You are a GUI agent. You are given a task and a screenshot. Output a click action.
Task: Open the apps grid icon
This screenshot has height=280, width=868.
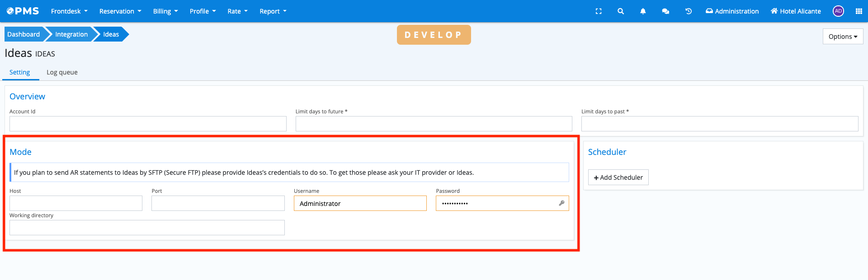(x=859, y=11)
